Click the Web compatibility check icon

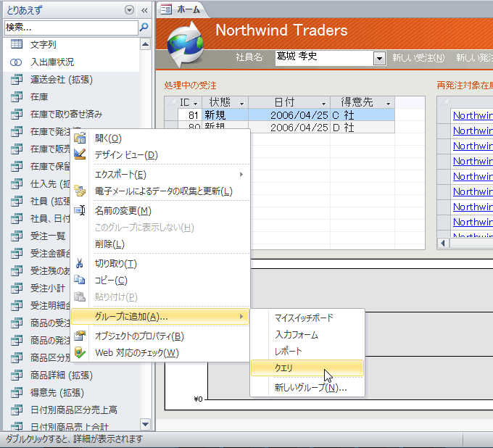tap(80, 352)
